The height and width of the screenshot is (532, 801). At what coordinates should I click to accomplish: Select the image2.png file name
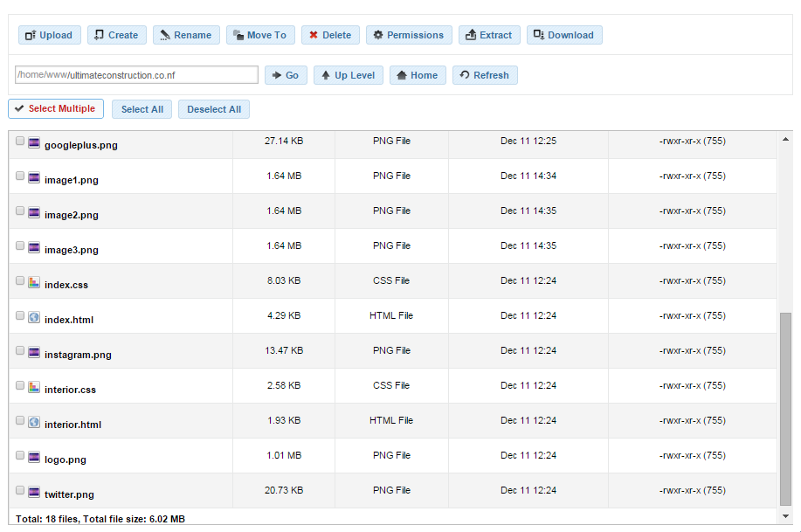(x=71, y=215)
